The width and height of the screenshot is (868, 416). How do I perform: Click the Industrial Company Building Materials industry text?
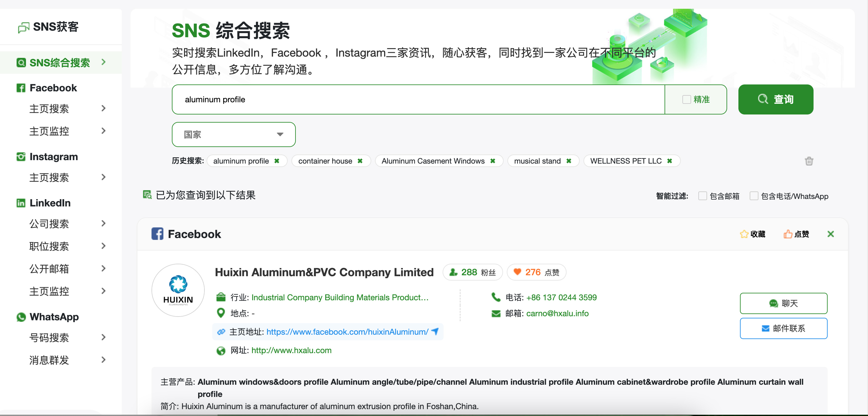point(340,297)
